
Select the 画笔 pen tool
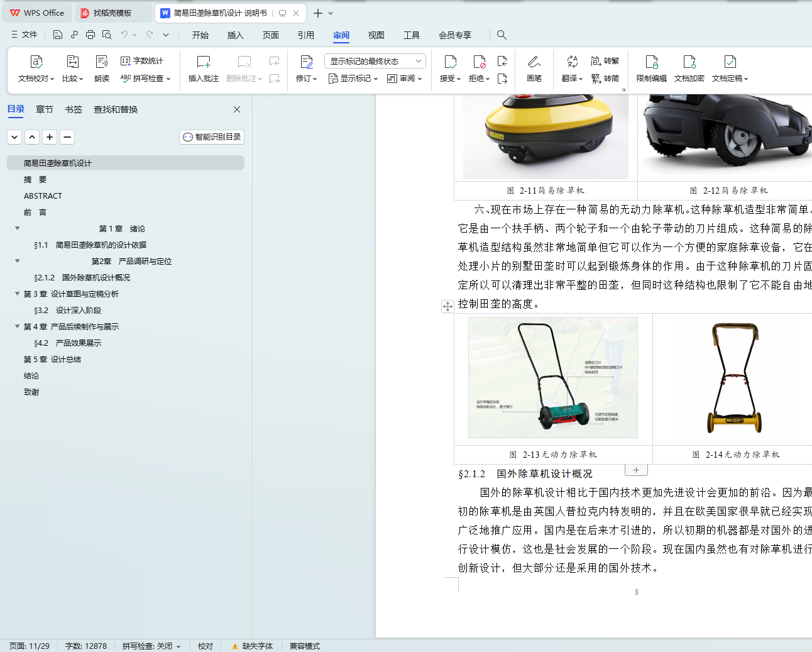point(534,69)
